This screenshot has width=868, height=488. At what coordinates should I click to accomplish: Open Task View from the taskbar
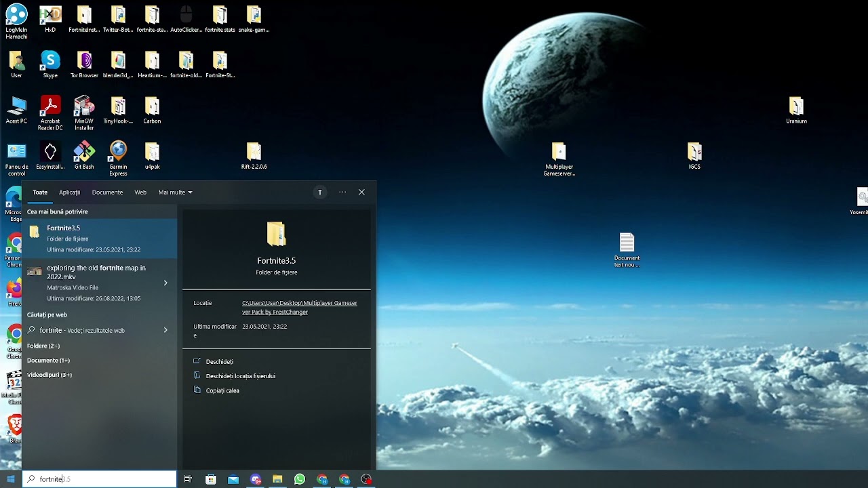[188, 479]
